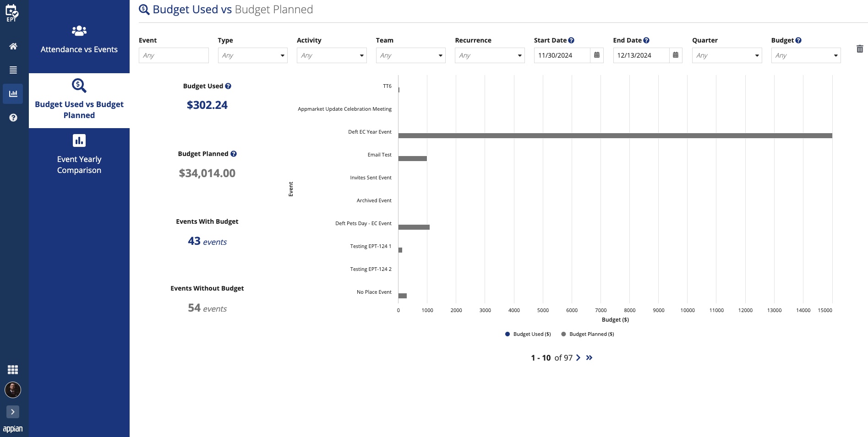Open End Date calendar picker icon

coord(676,55)
